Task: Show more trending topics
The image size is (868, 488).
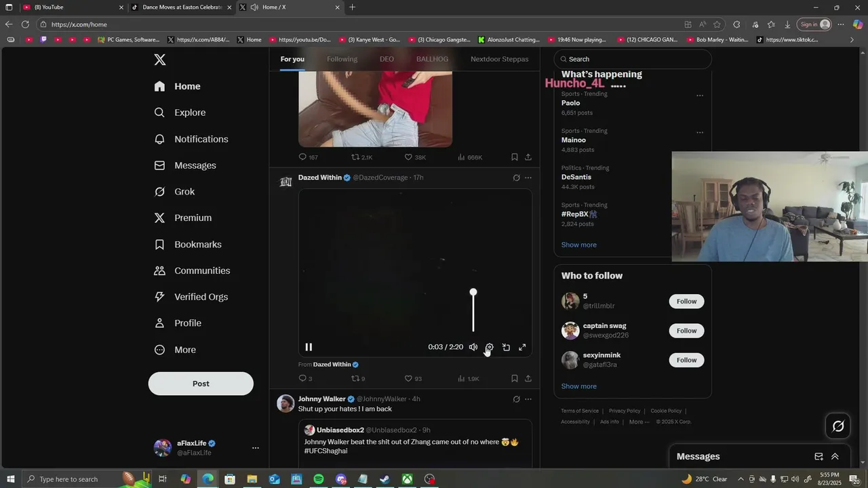Action: 578,245
